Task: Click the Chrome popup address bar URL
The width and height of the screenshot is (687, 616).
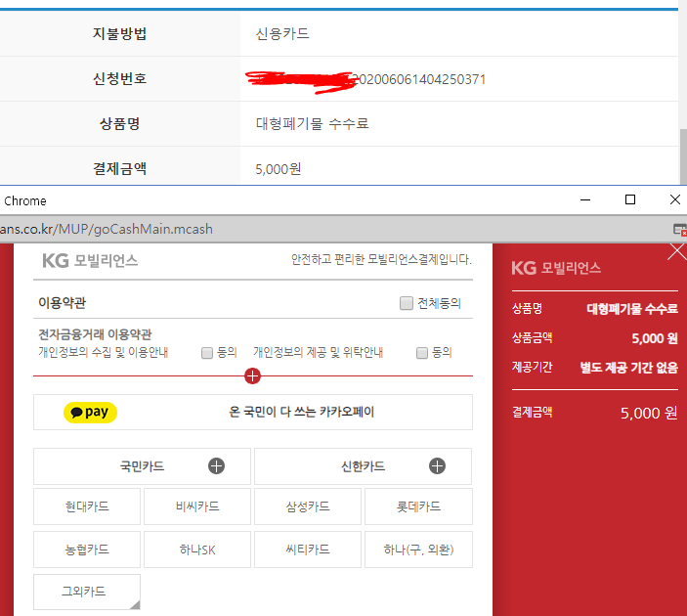Action: [x=106, y=229]
